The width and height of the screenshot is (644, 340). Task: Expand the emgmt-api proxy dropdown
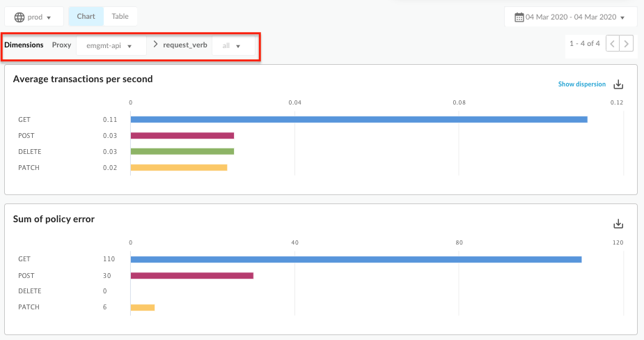[111, 46]
